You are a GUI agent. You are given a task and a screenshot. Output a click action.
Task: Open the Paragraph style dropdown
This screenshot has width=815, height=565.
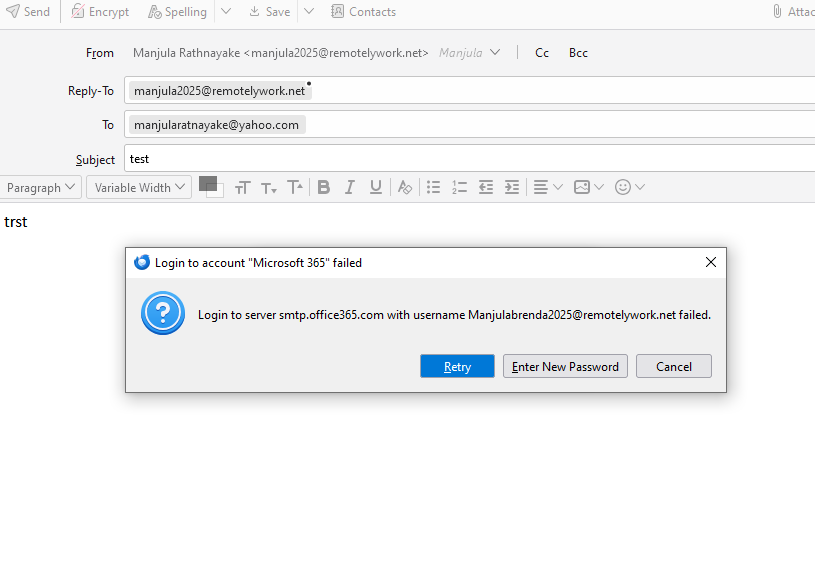coord(41,187)
